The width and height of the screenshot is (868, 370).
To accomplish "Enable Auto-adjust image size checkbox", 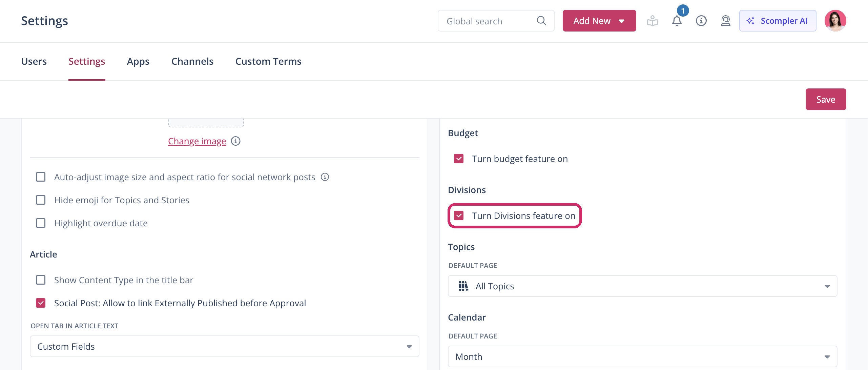I will [41, 177].
